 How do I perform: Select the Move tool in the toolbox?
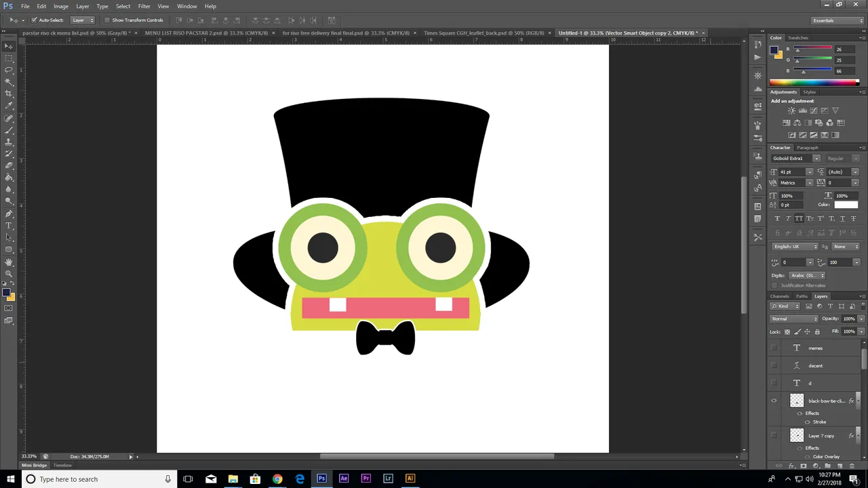coord(9,46)
